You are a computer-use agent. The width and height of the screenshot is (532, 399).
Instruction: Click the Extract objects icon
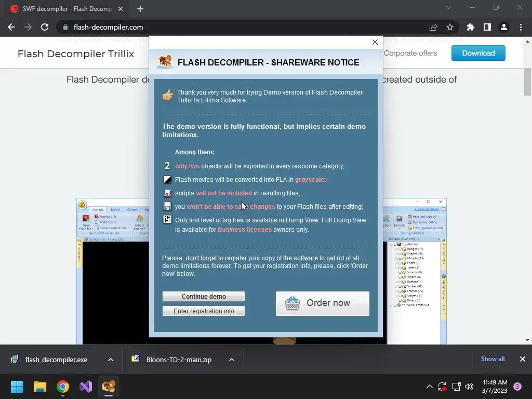click(x=139, y=219)
